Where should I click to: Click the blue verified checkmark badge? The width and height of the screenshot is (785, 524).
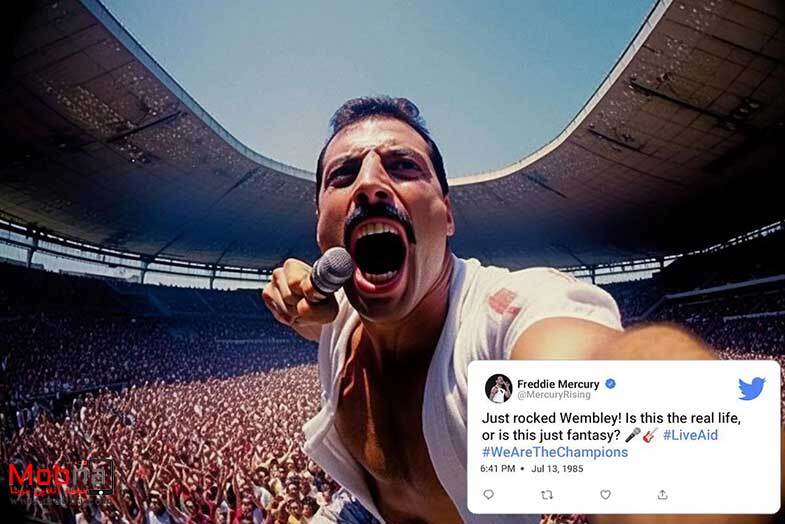(x=610, y=384)
